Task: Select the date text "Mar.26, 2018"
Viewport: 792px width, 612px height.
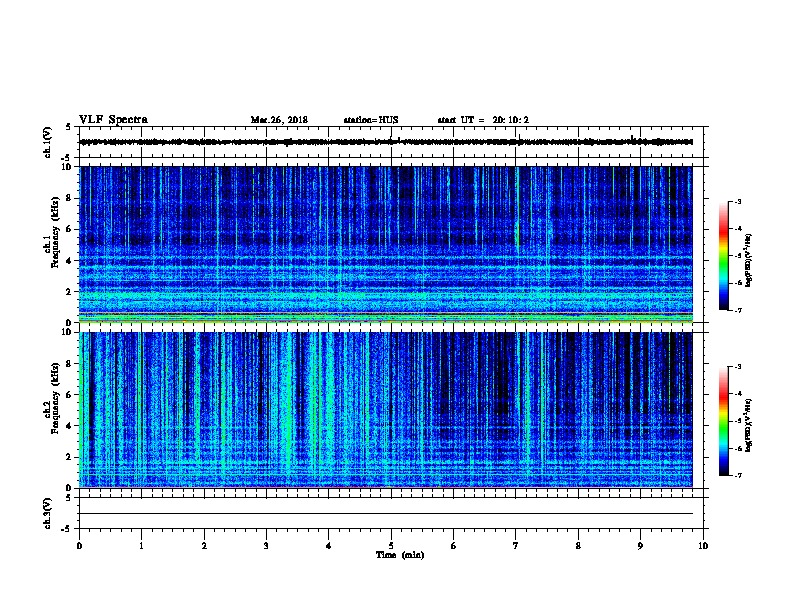Action: (279, 120)
